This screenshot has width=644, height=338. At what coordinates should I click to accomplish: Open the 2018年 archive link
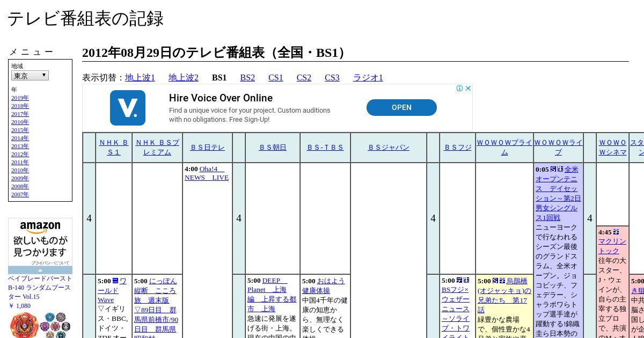(x=20, y=106)
